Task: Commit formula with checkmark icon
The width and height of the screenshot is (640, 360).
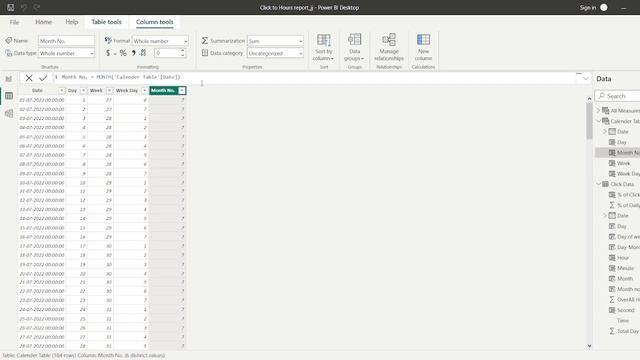Action: click(x=43, y=78)
